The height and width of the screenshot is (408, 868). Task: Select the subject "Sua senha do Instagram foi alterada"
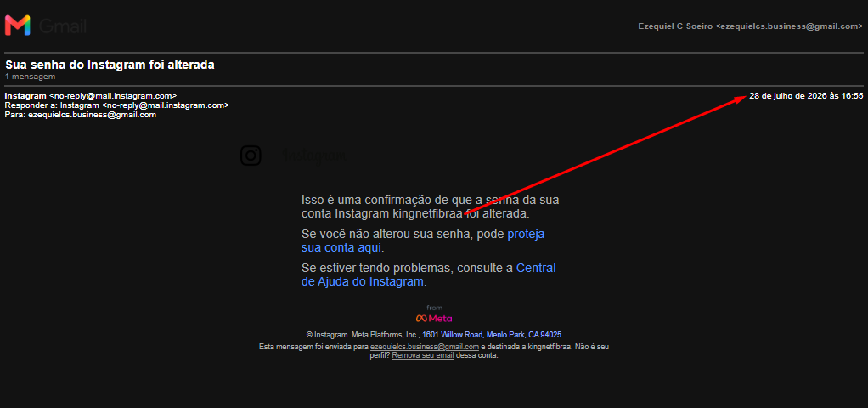(110, 65)
